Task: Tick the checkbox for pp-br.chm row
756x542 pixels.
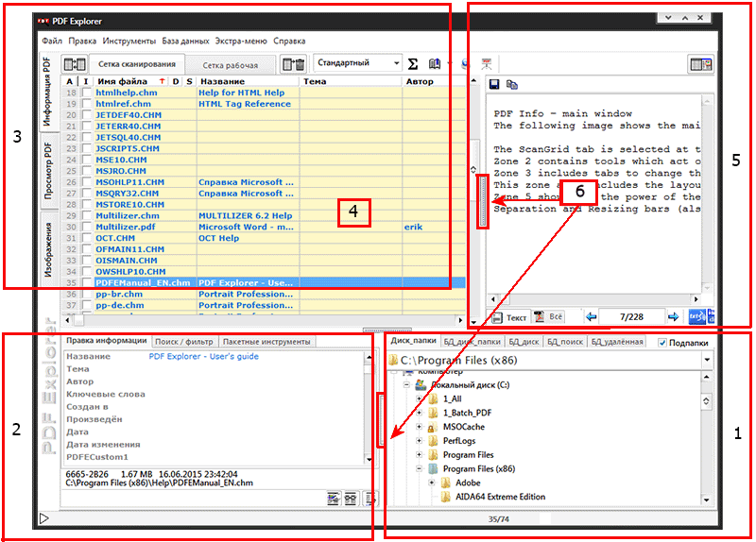Action: tap(86, 294)
